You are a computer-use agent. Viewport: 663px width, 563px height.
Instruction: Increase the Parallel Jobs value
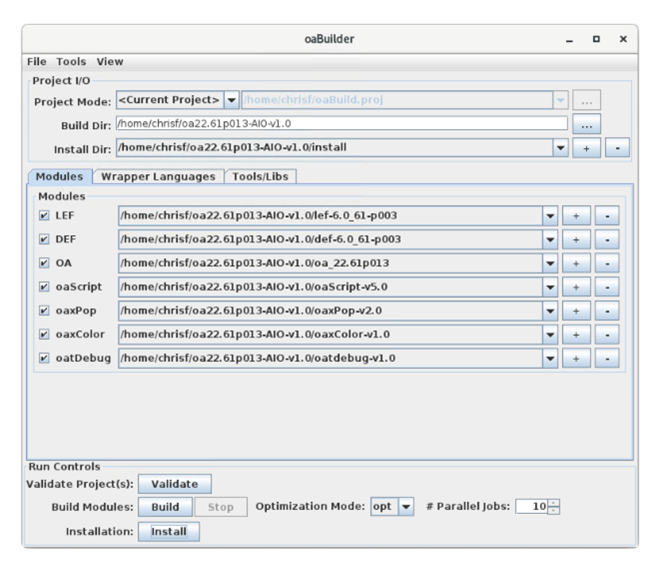554,503
